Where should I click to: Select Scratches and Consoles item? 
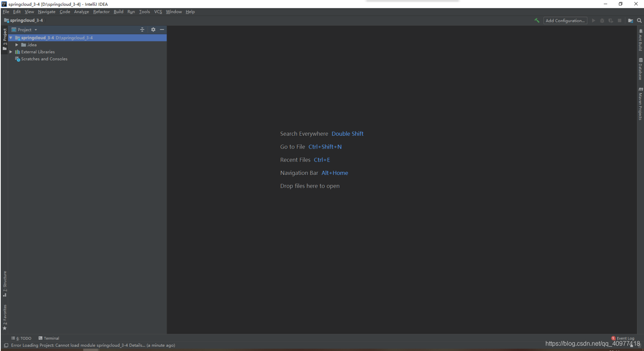click(x=41, y=59)
